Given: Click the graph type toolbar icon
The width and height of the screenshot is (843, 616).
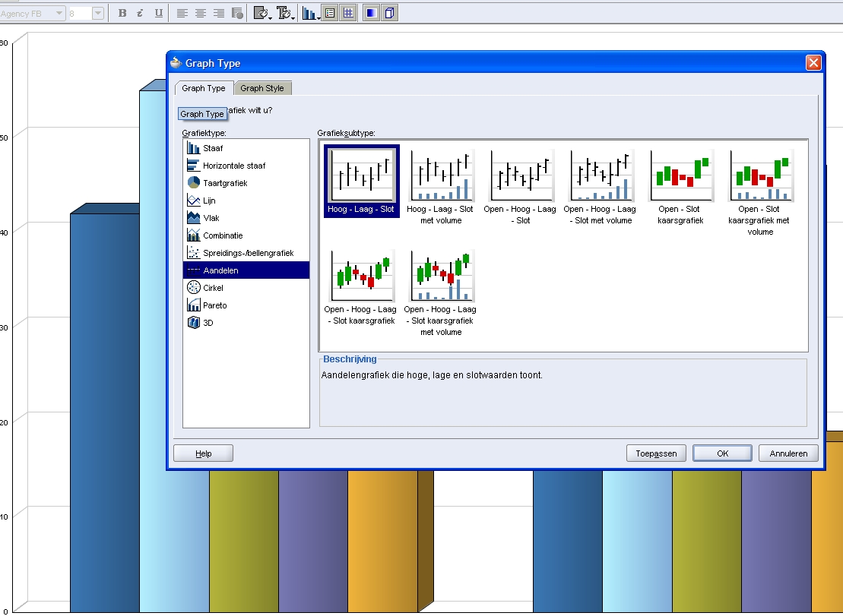Looking at the screenshot, I should 309,13.
